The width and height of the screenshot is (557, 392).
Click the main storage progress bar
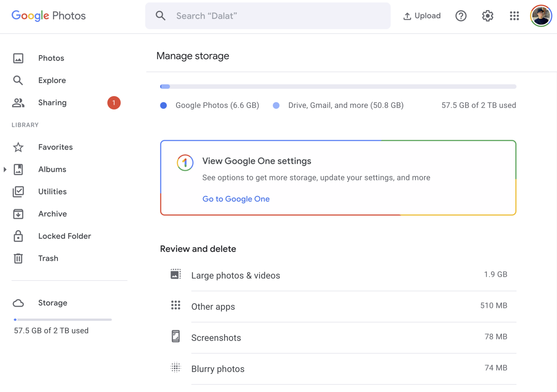tap(338, 87)
